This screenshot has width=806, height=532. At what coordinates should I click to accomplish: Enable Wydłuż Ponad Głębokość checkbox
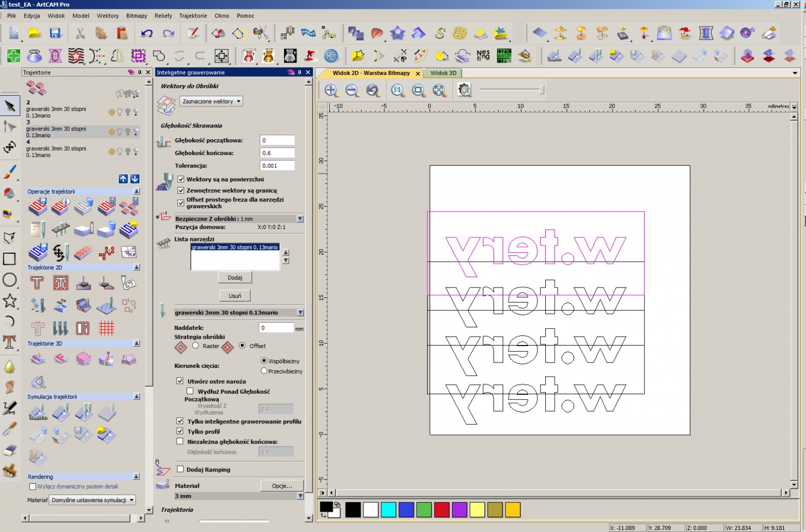tap(190, 391)
